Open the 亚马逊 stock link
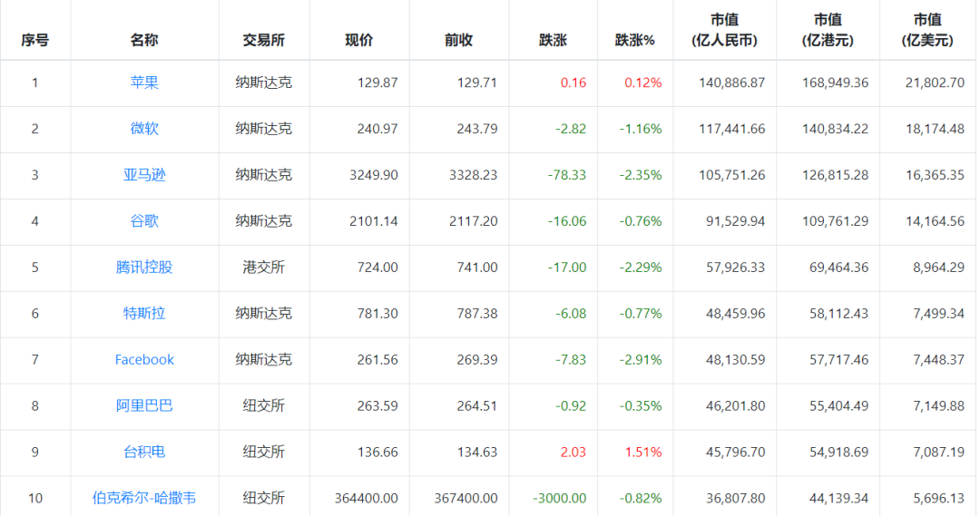The image size is (980, 516). (144, 175)
